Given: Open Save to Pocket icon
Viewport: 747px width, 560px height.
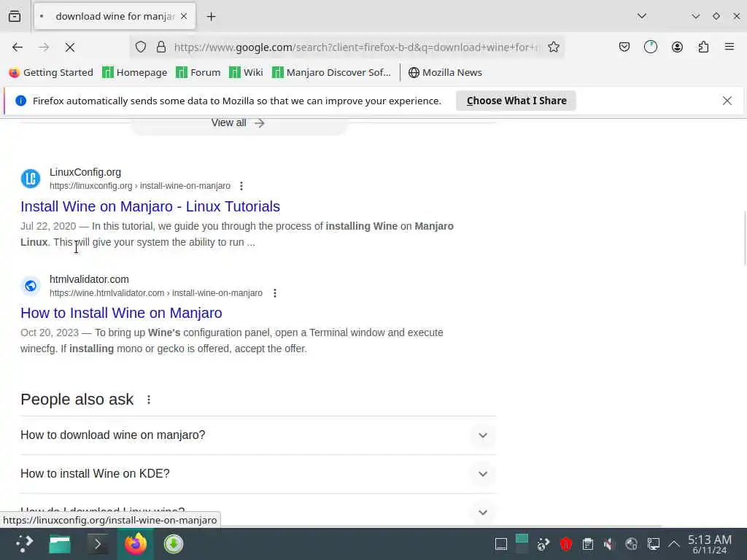Looking at the screenshot, I should tap(624, 47).
